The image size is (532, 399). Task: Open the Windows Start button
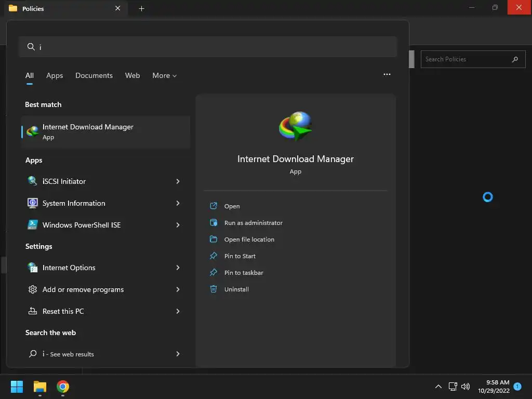pyautogui.click(x=17, y=387)
